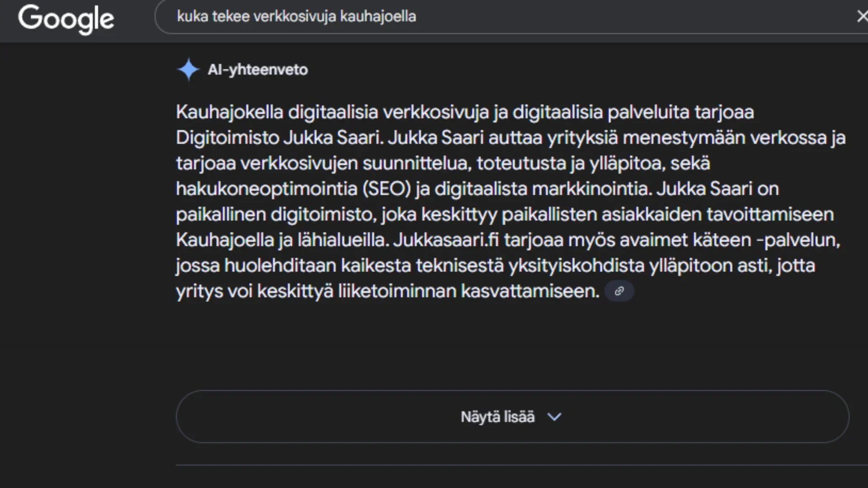Select the query text kuka tekee verkkosivuja kauhajoella
Viewport: 868px width, 488px height.
click(x=297, y=16)
